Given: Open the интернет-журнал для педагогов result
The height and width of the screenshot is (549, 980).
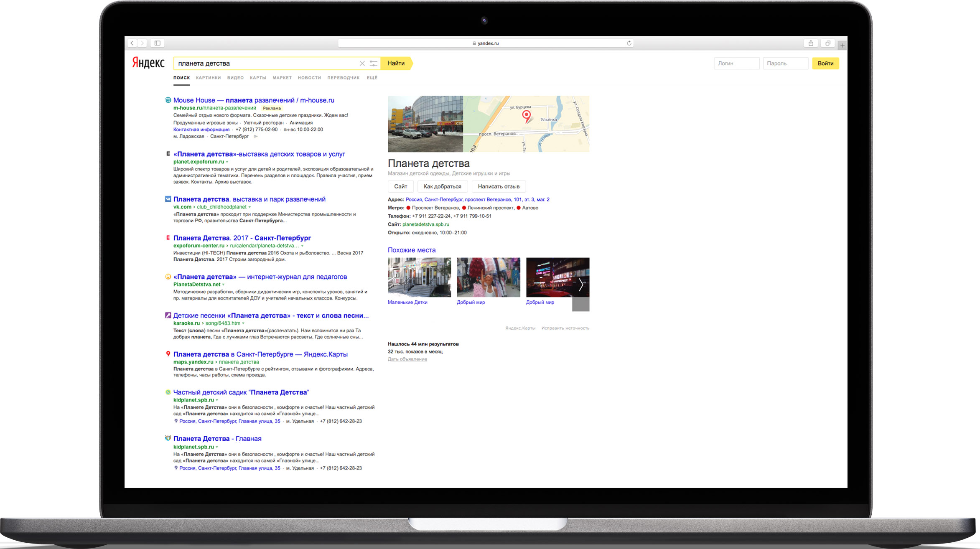Looking at the screenshot, I should pos(260,277).
